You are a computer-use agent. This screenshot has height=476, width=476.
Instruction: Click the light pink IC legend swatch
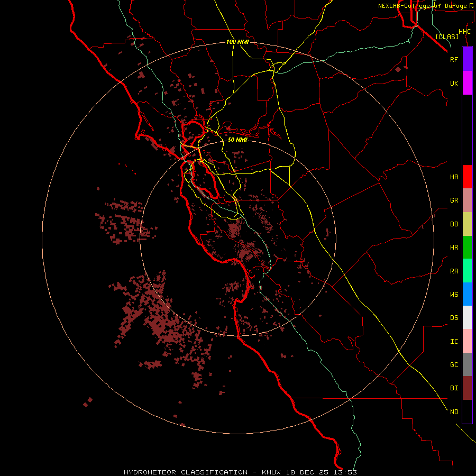point(467,341)
